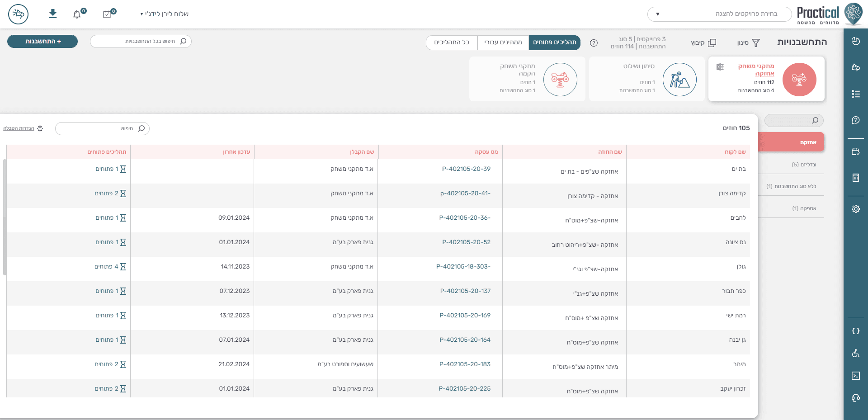The height and width of the screenshot is (420, 868).
Task: Select the אספקה (1) category
Action: pos(804,208)
